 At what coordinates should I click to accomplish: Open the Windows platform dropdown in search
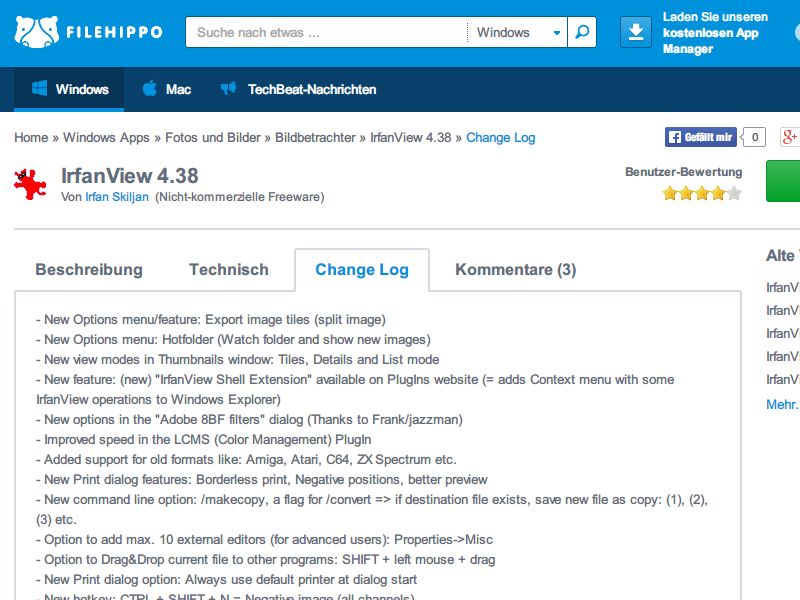[517, 32]
